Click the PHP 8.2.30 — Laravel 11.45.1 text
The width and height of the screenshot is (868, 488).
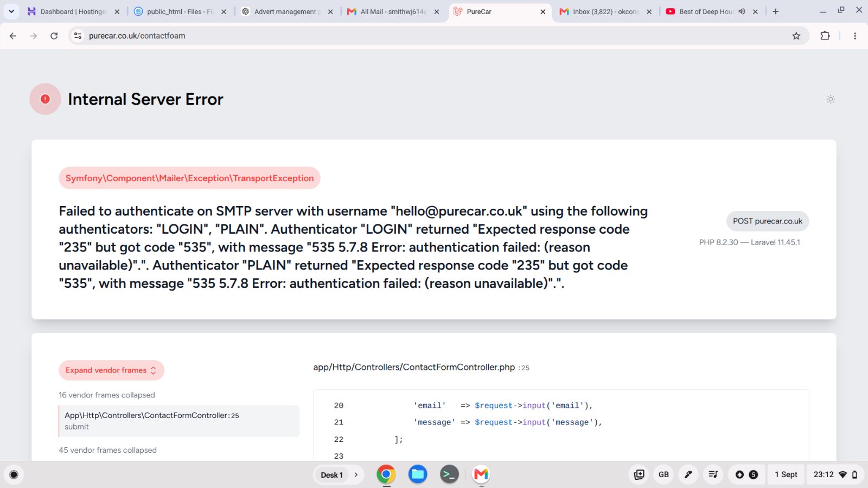pos(749,242)
